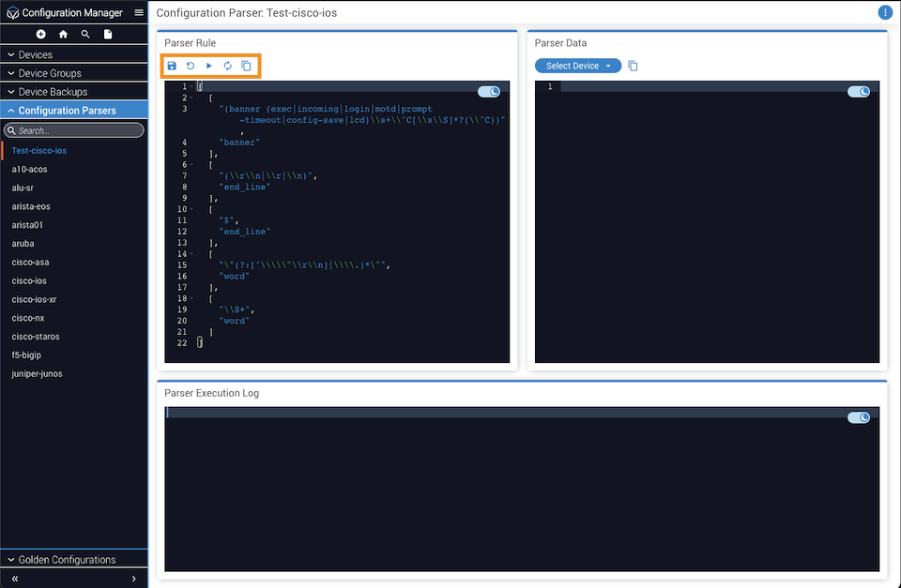Screen dimensions: 901x588
Task: Toggle dark mode in Parser Rule editor
Action: coord(489,91)
